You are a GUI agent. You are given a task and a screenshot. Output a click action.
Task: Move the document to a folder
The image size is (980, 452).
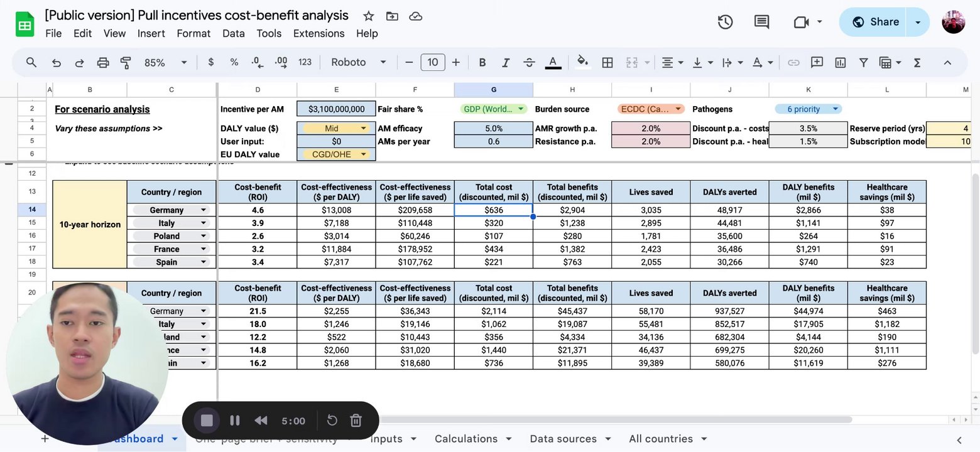pyautogui.click(x=392, y=16)
